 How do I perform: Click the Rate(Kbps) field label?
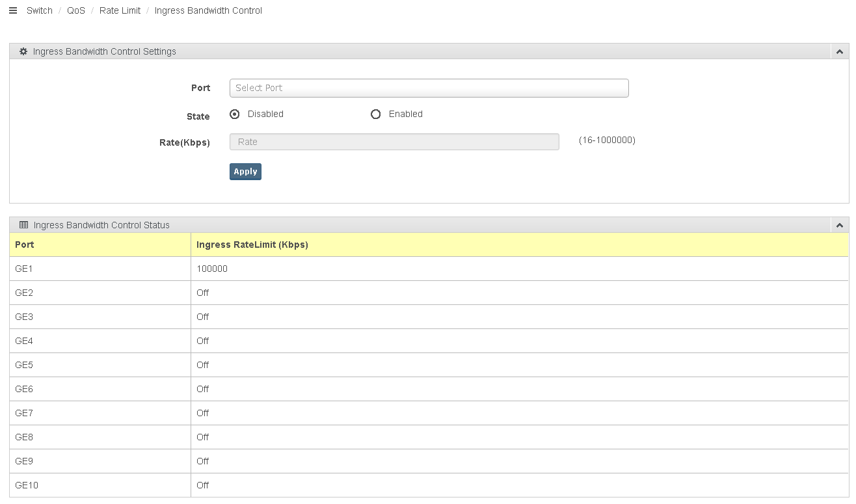185,142
